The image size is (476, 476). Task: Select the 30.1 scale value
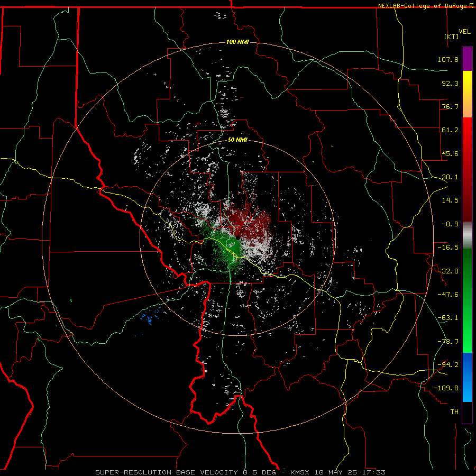point(450,177)
